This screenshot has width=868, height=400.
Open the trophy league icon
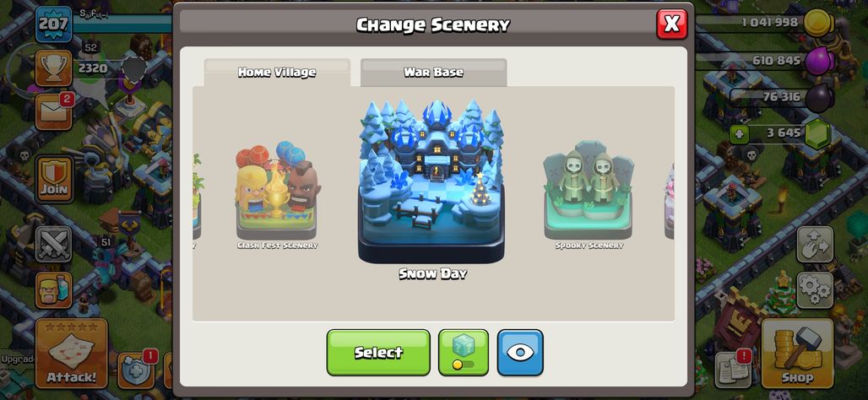coord(53,68)
